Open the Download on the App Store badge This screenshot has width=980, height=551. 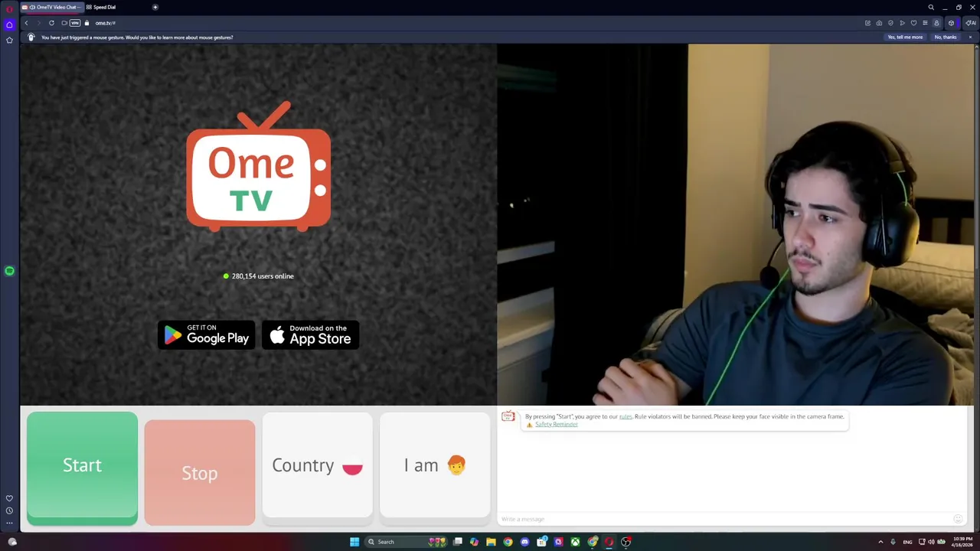click(x=311, y=334)
